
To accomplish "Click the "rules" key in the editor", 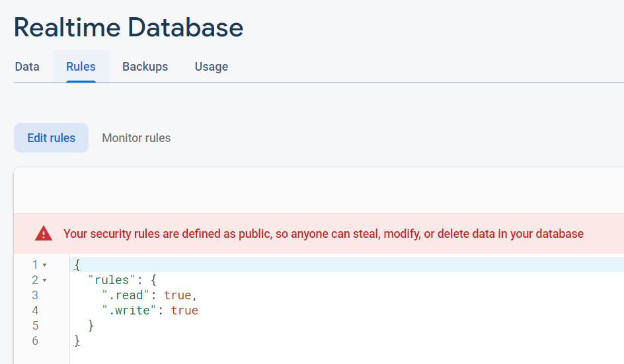I will click(x=112, y=280).
